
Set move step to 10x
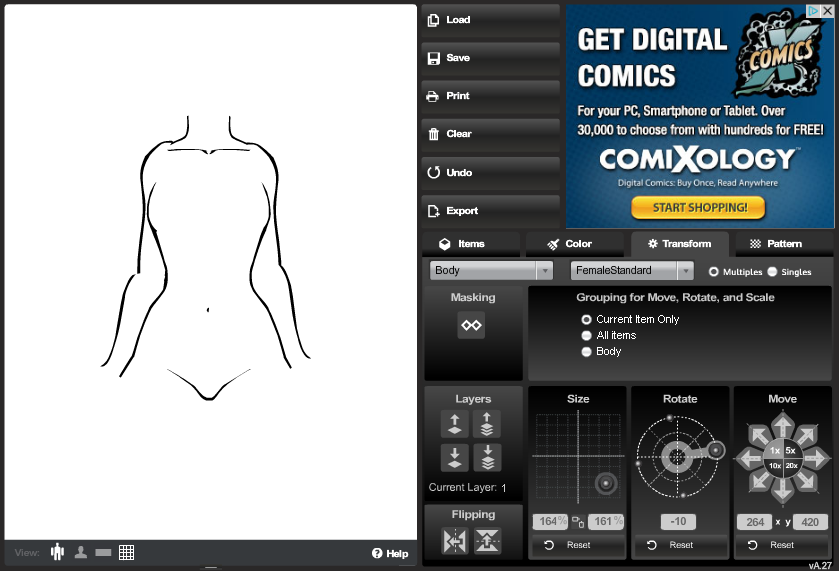click(x=775, y=465)
